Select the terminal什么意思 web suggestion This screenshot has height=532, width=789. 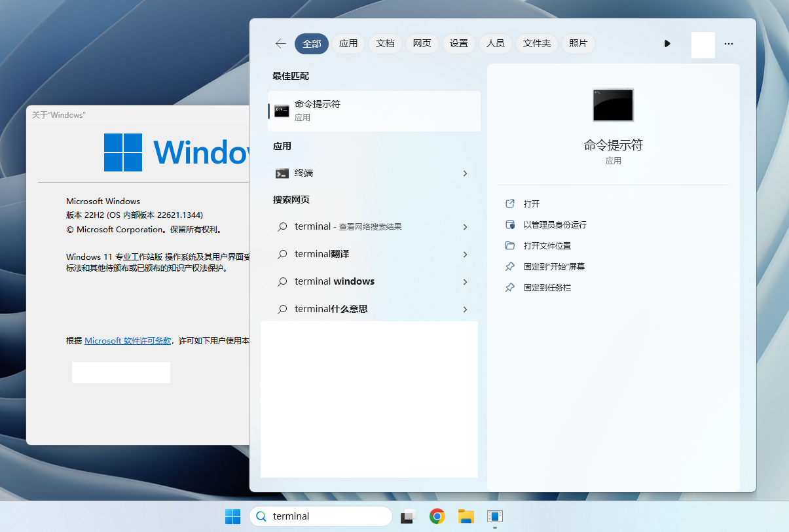tap(375, 310)
